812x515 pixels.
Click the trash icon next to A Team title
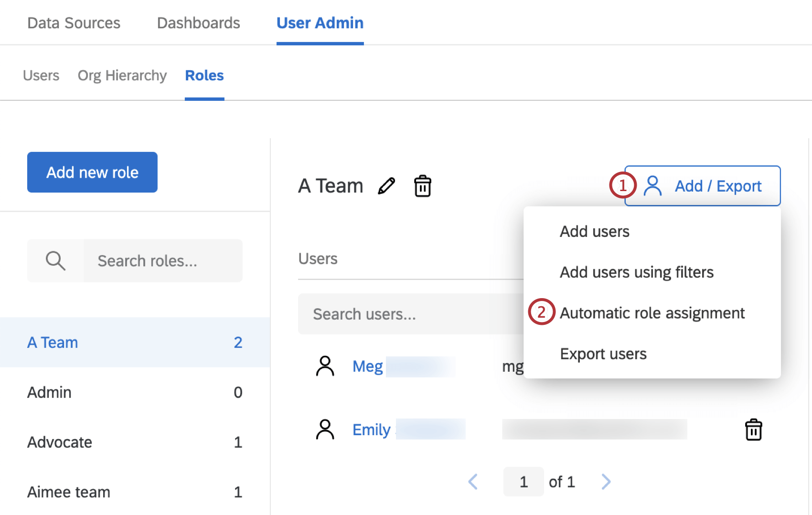[422, 186]
